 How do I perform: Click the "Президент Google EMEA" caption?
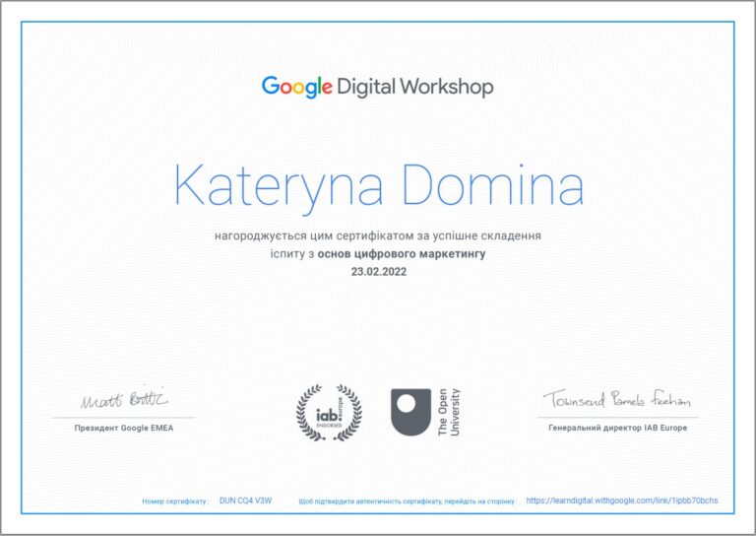point(124,429)
